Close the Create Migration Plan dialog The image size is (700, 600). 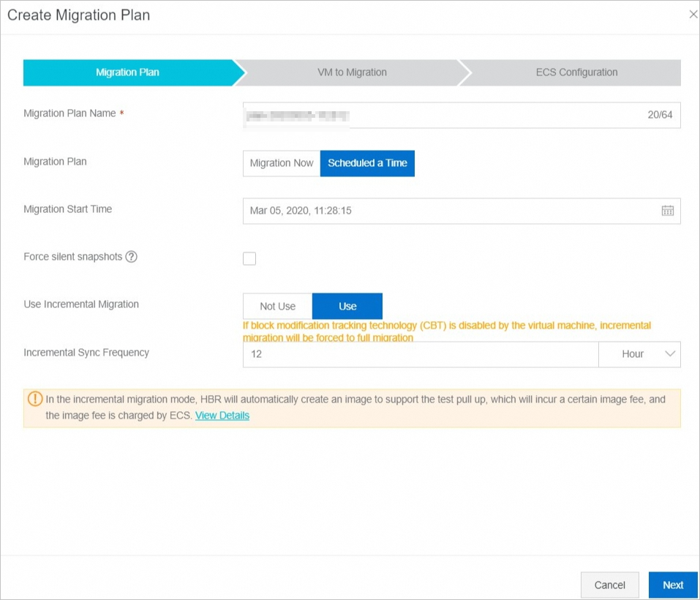pyautogui.click(x=693, y=14)
